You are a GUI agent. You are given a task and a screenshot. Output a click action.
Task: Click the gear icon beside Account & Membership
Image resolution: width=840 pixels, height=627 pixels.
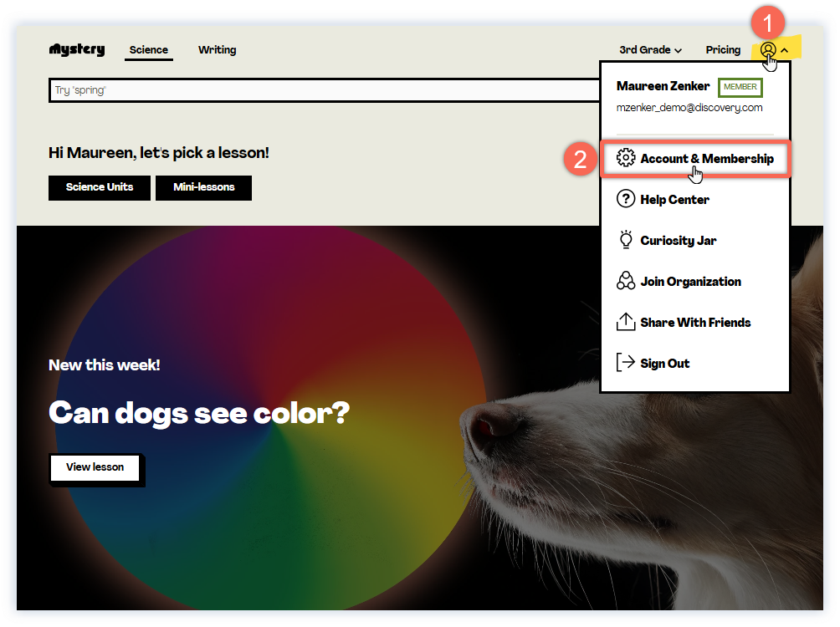(x=626, y=158)
